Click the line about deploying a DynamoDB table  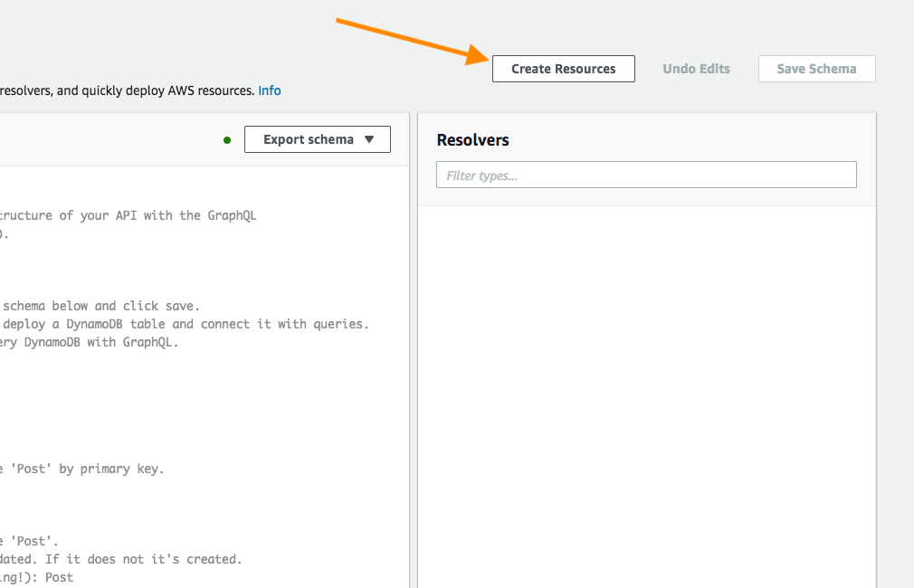[x=185, y=324]
